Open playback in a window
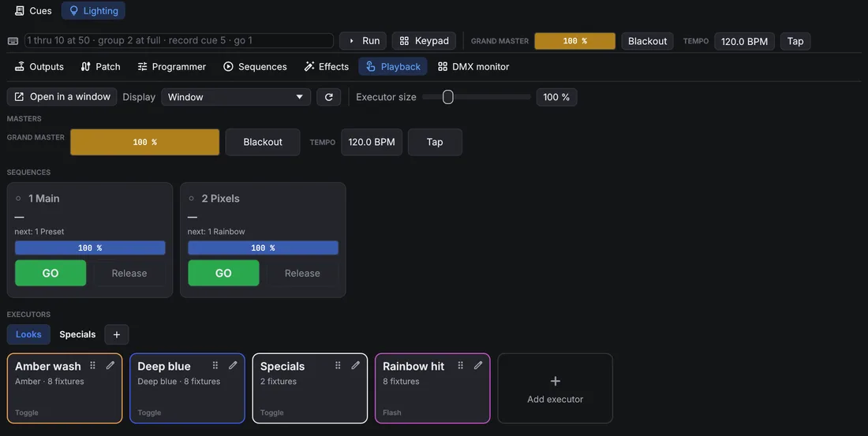Viewport: 868px width, 436px height. click(62, 97)
